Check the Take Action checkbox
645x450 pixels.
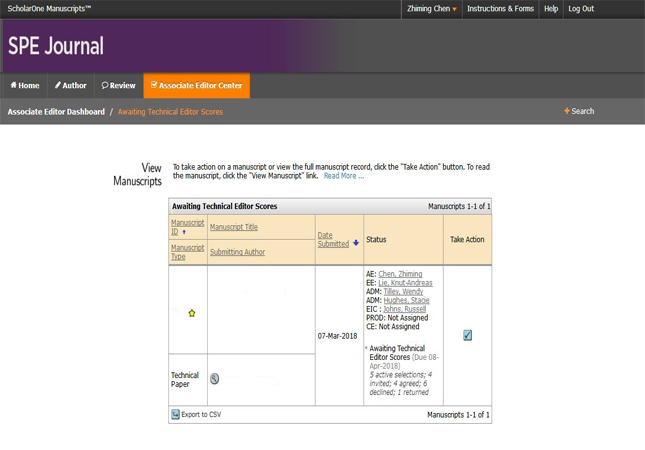point(467,335)
